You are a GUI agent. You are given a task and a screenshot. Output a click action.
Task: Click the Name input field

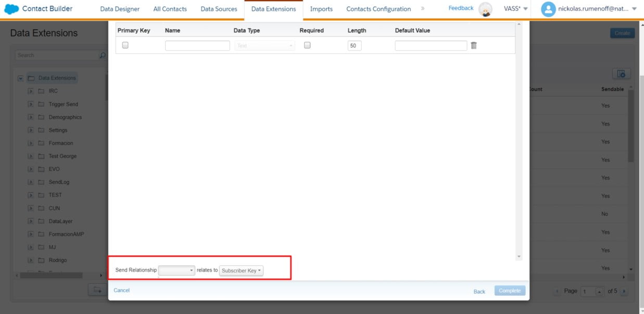[197, 46]
